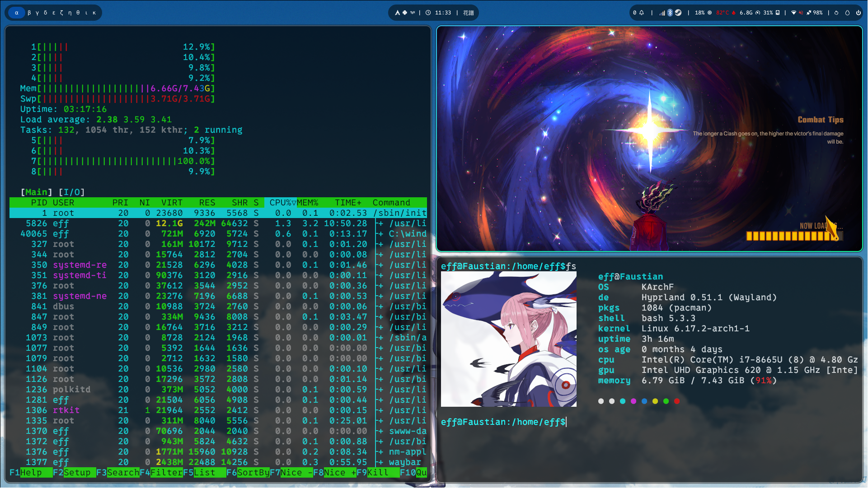The height and width of the screenshot is (488, 868).
Task: Click the Arch Linux logo icon
Action: 398,13
